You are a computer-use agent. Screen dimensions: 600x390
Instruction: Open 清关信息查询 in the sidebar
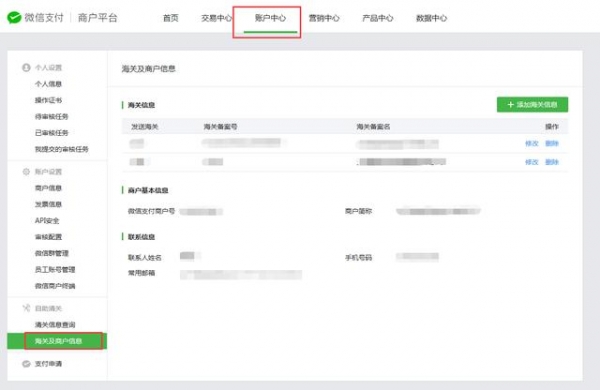click(55, 325)
